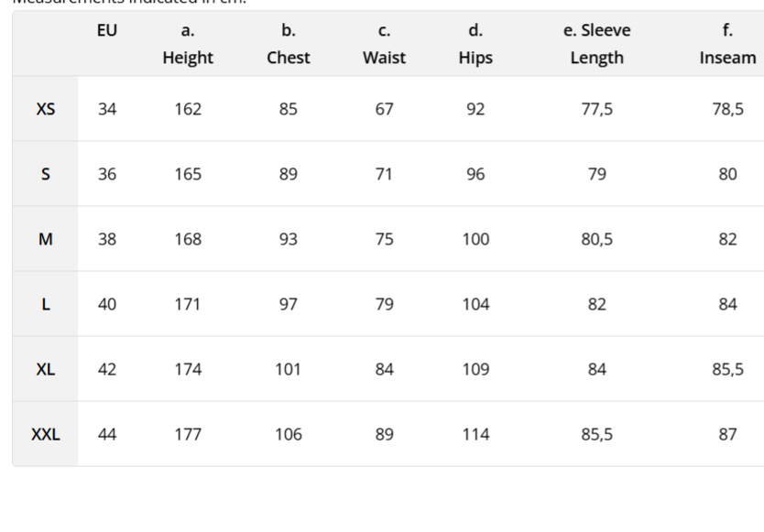Viewport: 764px width, 532px height.
Task: Select the XXL size row header
Action: coord(45,434)
